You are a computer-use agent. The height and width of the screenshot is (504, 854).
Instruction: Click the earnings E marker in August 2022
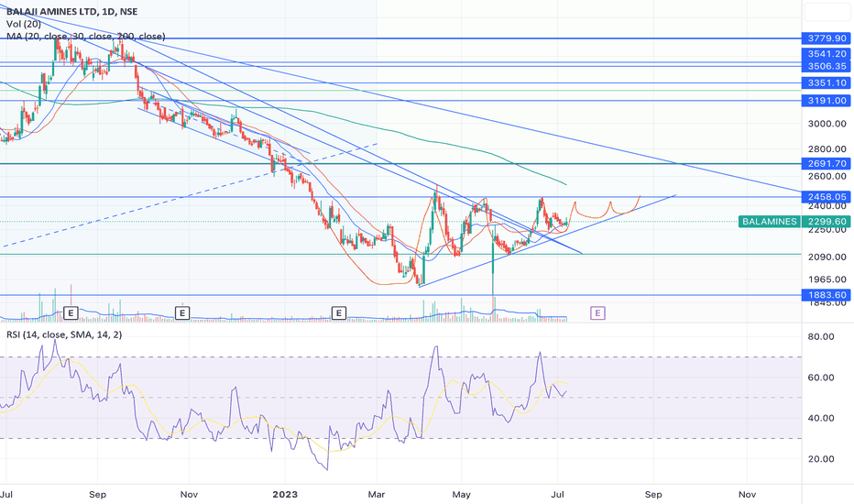tap(71, 312)
